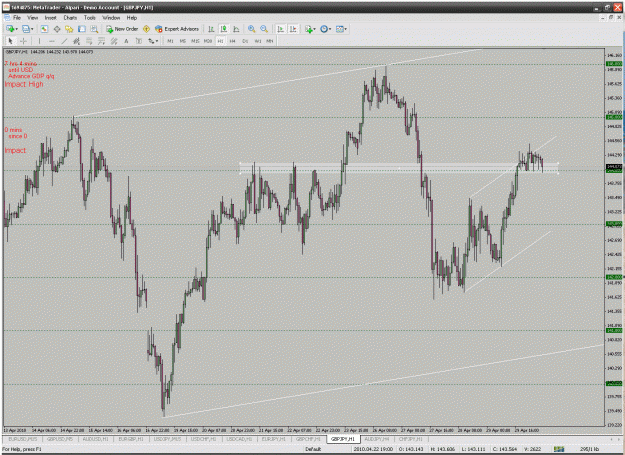Viewport: 625px width, 455px height.
Task: Open the Navigator panel icon
Action: coord(69,29)
